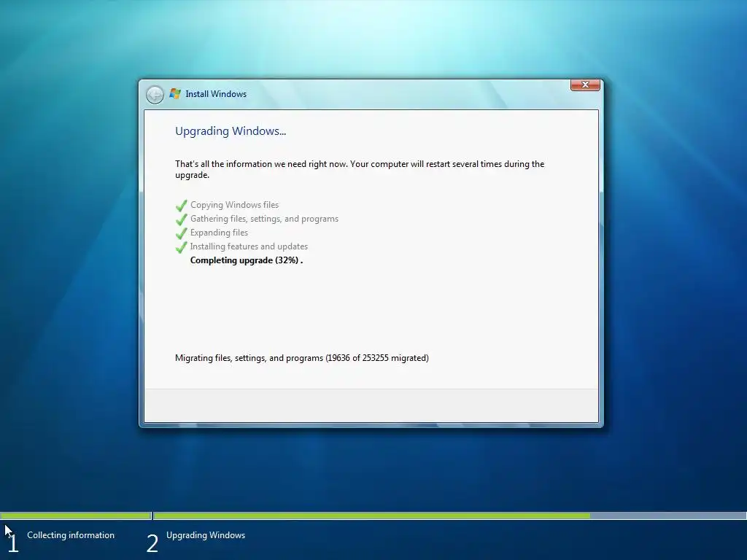Click the back arrow button in Install Windows
Image resolution: width=747 pixels, height=560 pixels.
coord(155,95)
